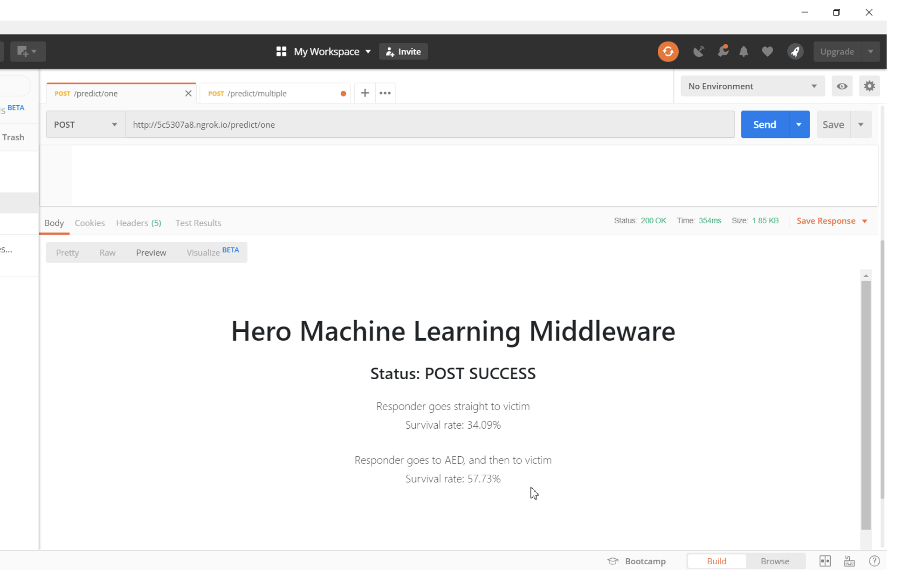The width and height of the screenshot is (909, 588).
Task: Click the response body vertical scrollbar
Action: coord(866,404)
